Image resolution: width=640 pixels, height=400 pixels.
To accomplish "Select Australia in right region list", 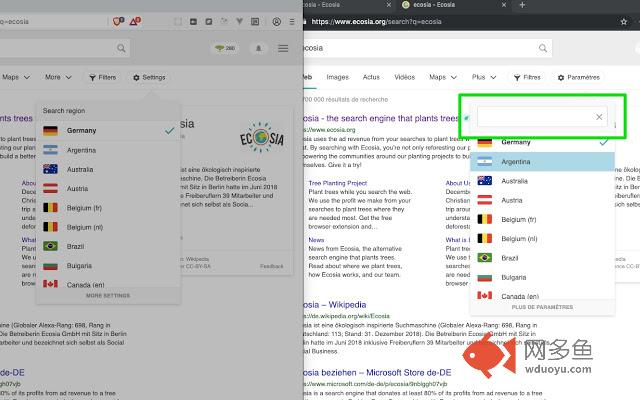I will [x=542, y=181].
